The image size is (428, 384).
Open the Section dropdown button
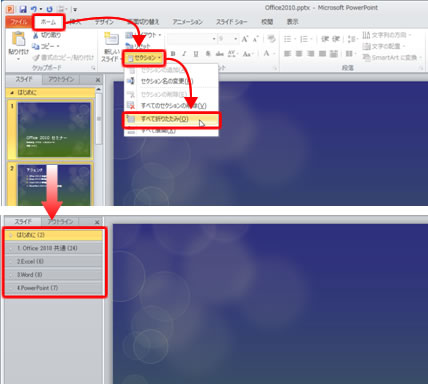coord(144,58)
